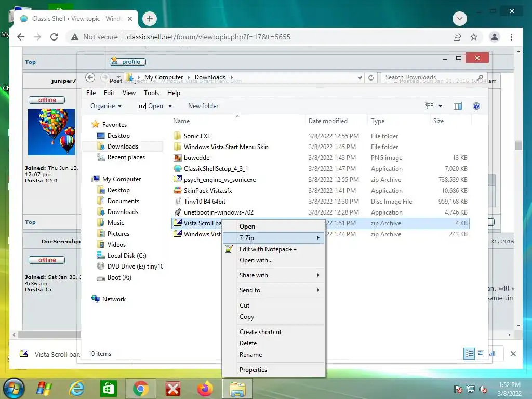Click the red X app in taskbar
The image size is (532, 399).
coord(172,389)
